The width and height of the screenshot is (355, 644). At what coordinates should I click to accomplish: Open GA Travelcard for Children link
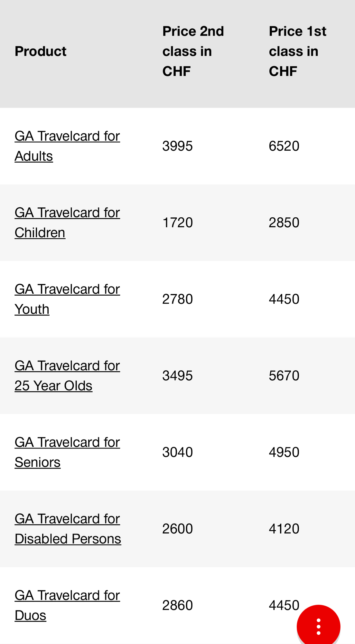pos(67,223)
